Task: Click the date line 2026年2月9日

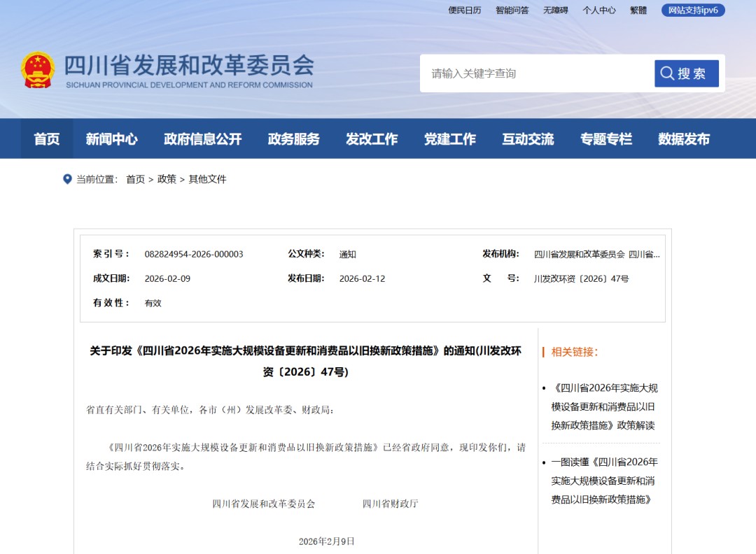Action: (x=327, y=541)
